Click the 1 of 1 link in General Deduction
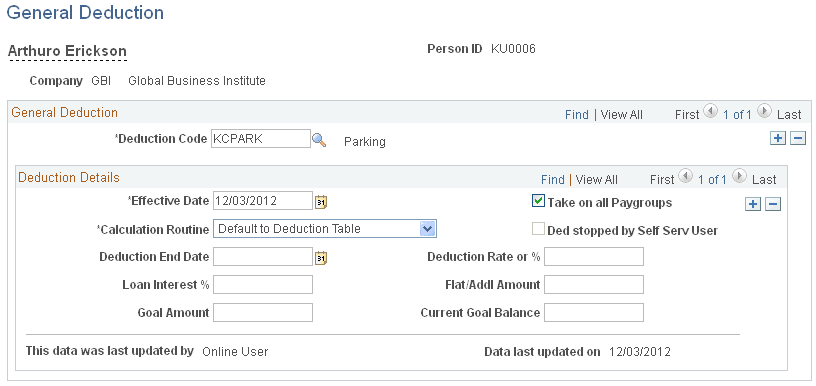Viewport: 816px width, 386px height. pos(737,114)
